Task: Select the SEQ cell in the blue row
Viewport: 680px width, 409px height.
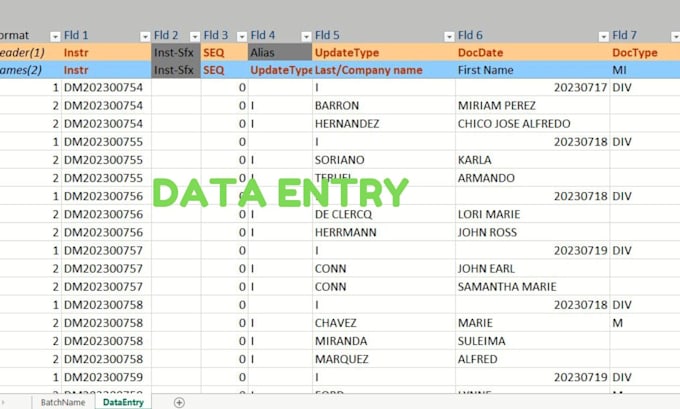Action: tap(224, 70)
